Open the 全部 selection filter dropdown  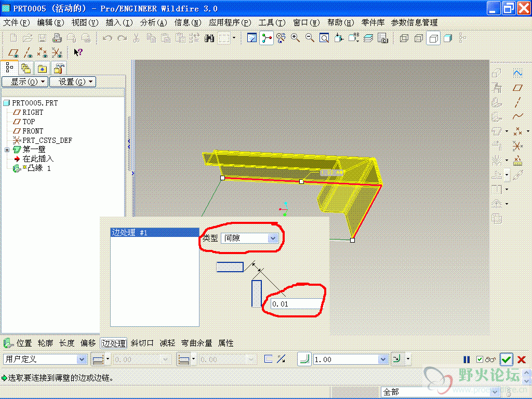(x=495, y=392)
